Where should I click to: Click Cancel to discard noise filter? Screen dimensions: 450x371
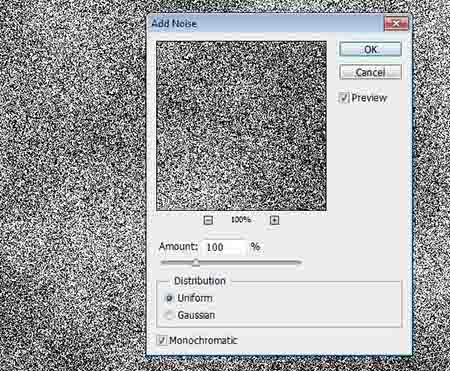pos(370,72)
